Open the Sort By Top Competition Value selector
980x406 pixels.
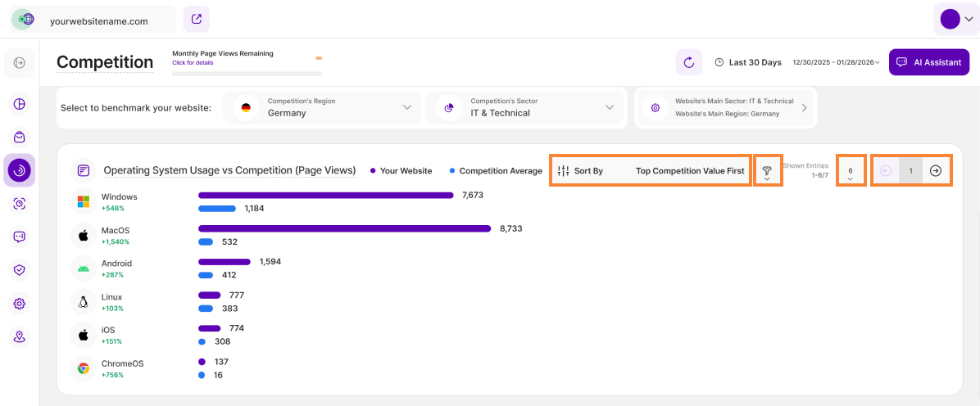click(x=651, y=171)
